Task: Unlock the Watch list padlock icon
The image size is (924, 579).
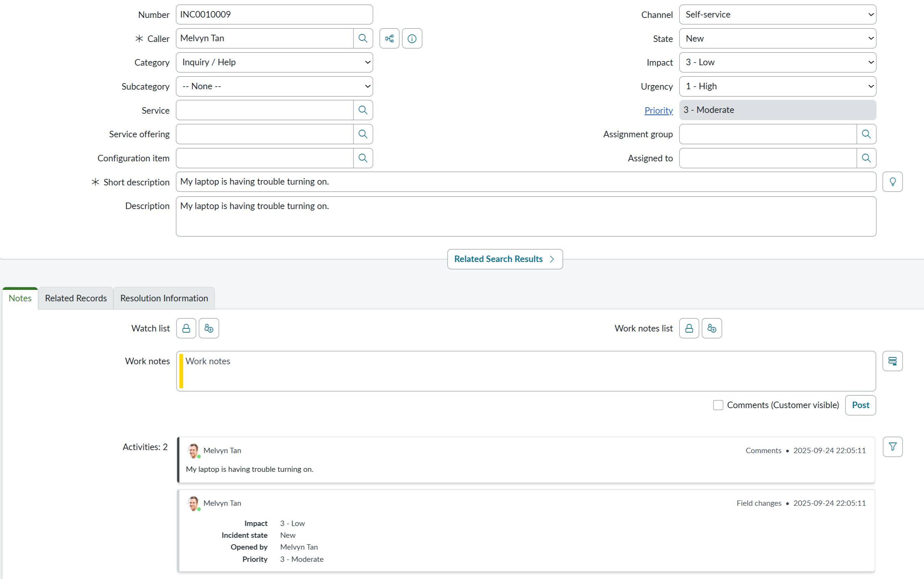Action: pos(186,328)
